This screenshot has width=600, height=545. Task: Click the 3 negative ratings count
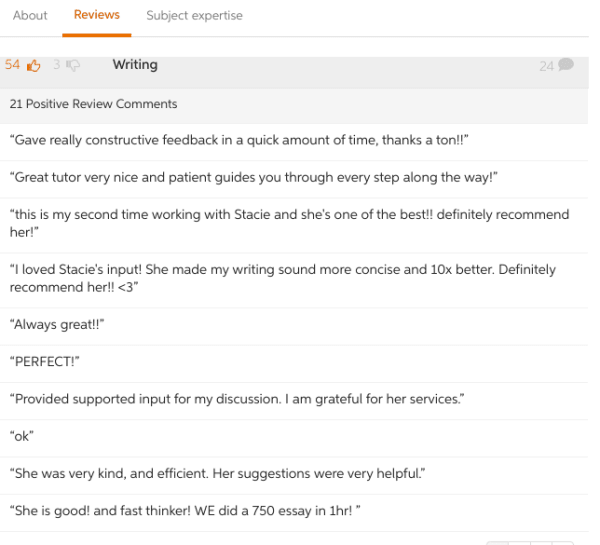click(57, 64)
